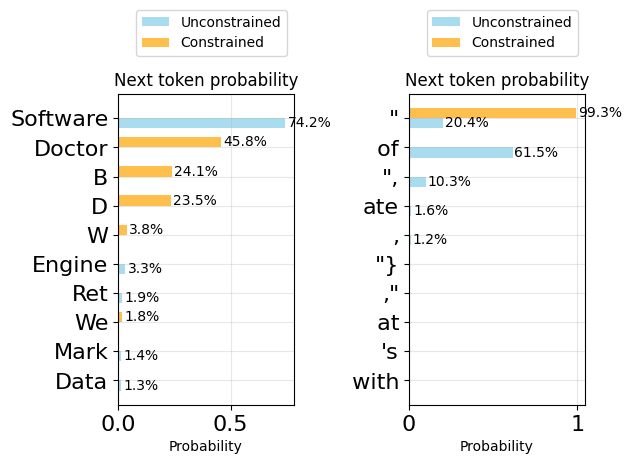Select the orange Doctor bar at 45.8%
This screenshot has width=631, height=464.
[x=169, y=142]
